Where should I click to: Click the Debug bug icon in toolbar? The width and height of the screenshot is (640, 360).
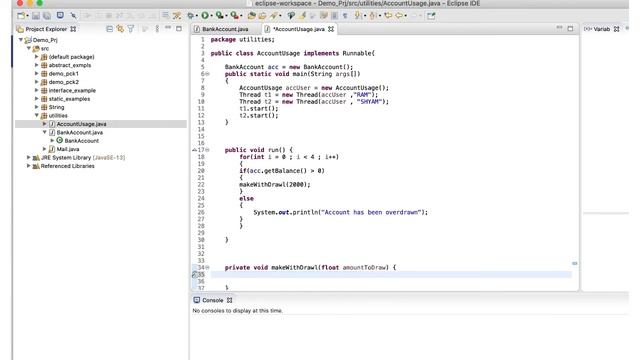[190, 16]
